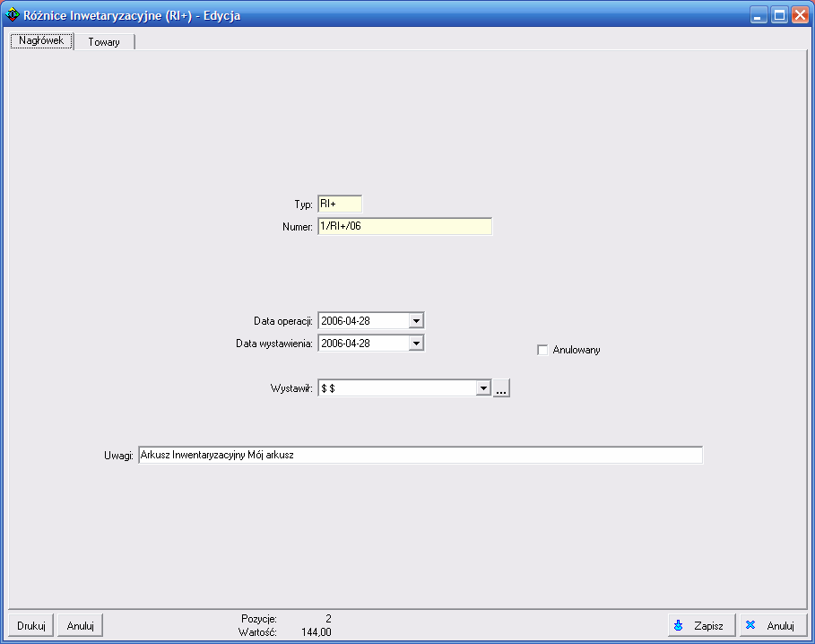Click the Wartość value 144,00
Screen dimensions: 815x644
(x=316, y=632)
